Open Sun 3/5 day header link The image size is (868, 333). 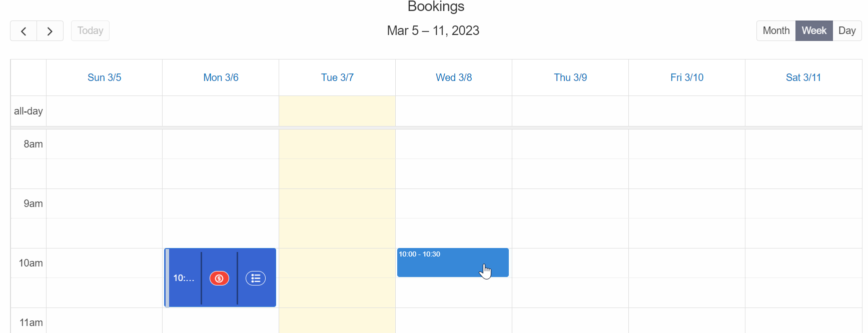pos(104,77)
